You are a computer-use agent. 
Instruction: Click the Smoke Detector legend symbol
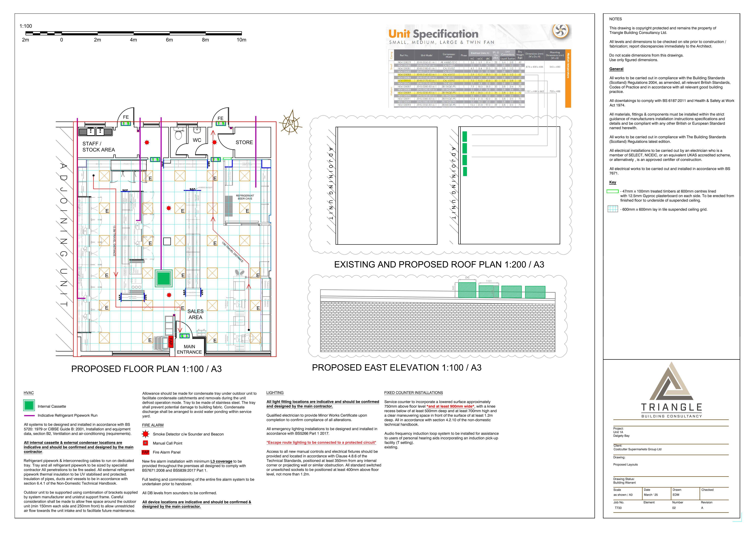(146, 434)
